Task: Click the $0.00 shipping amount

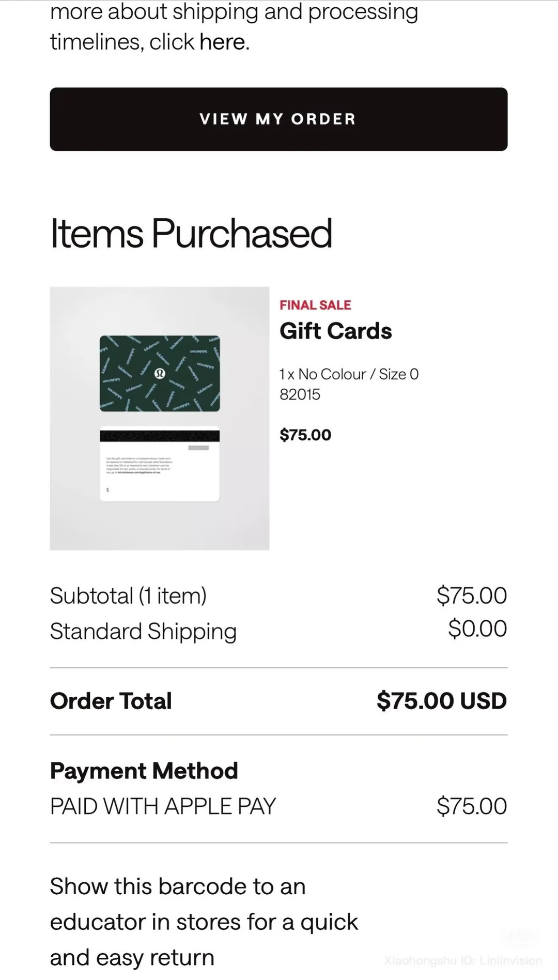Action: coord(477,629)
